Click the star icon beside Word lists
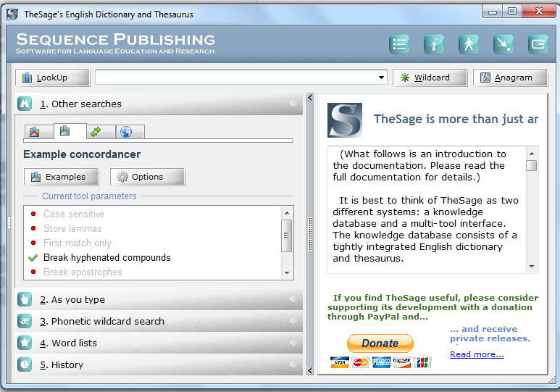Viewport: 560px width, 392px height. pyautogui.click(x=25, y=343)
